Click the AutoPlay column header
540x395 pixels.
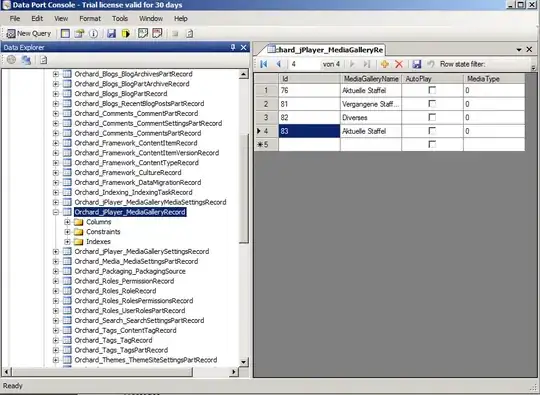(x=433, y=79)
